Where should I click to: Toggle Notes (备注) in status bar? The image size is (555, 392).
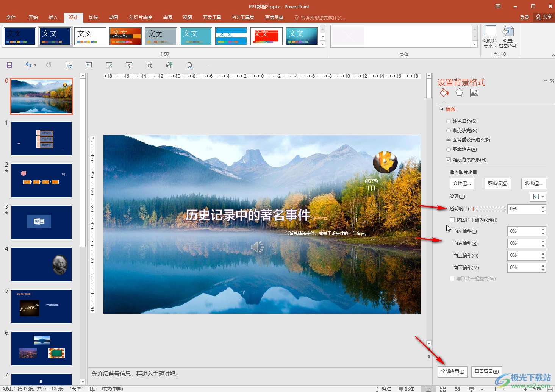(383, 389)
